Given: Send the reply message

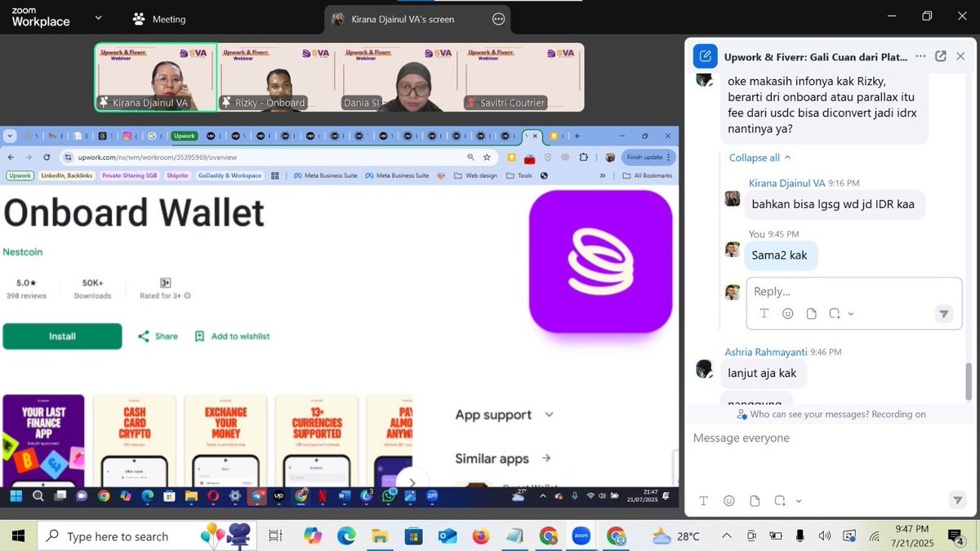Looking at the screenshot, I should point(944,314).
